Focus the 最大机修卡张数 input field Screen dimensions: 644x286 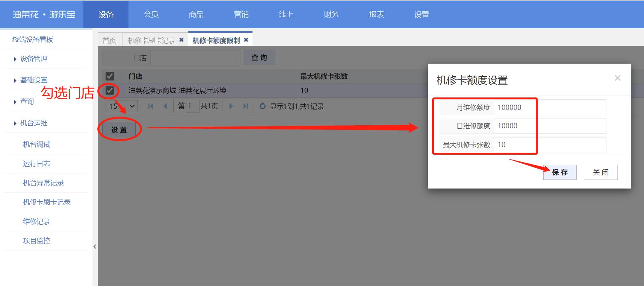tap(550, 145)
